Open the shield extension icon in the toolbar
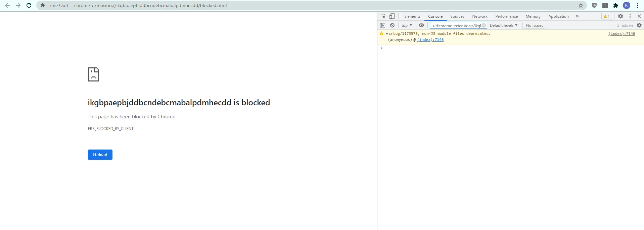Viewport: 644px width, 230px height. (x=594, y=5)
